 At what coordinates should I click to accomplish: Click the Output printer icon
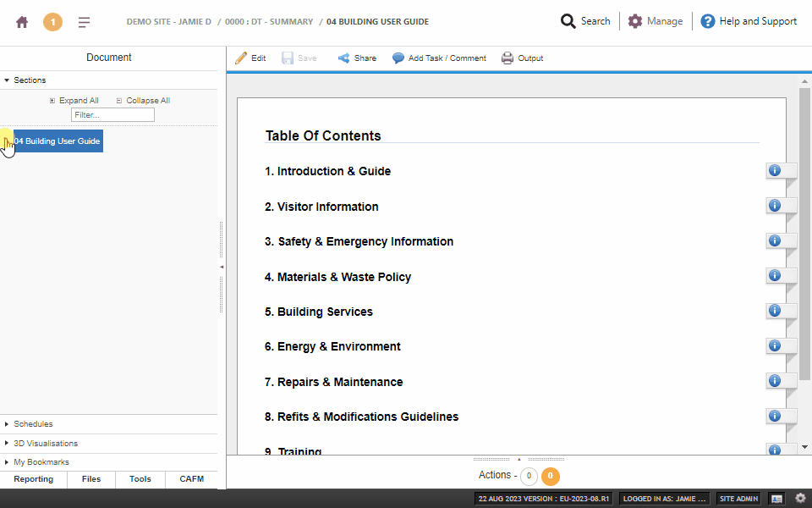tap(507, 58)
